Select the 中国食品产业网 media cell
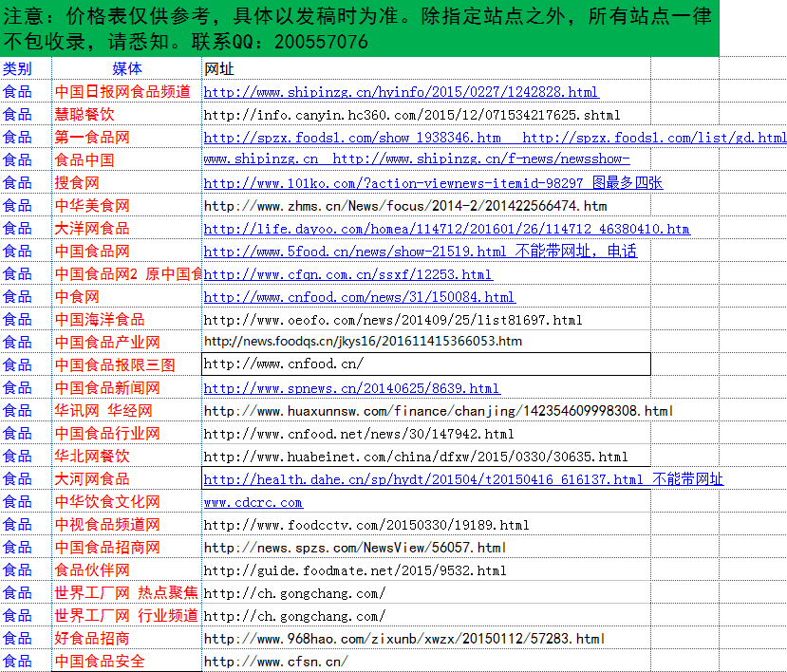This screenshot has height=672, width=787. click(x=126, y=343)
